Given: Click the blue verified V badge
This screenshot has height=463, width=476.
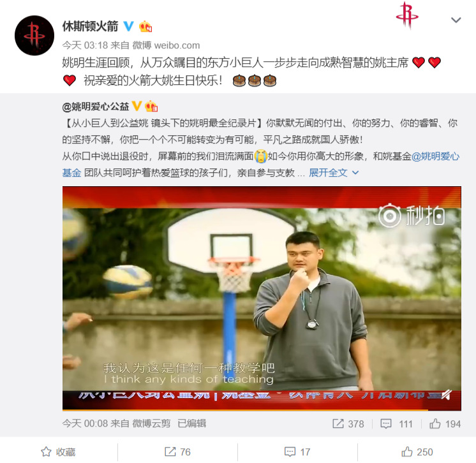Looking at the screenshot, I should pyautogui.click(x=128, y=26).
